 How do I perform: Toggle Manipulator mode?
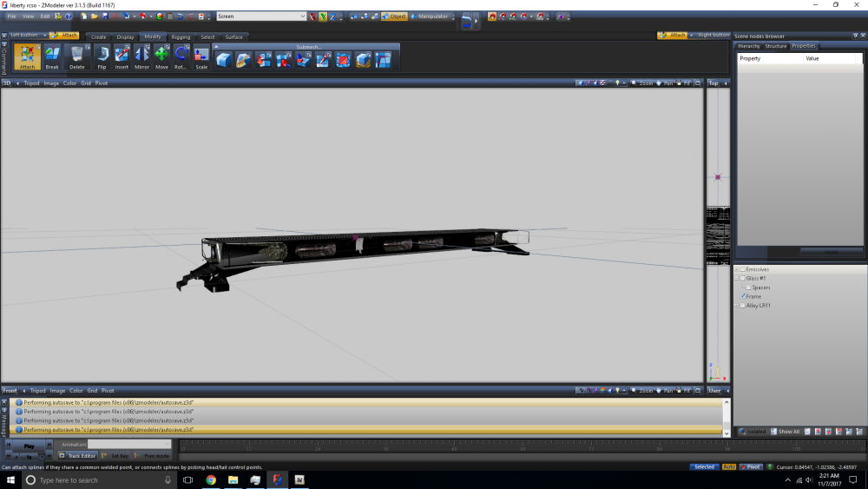[x=430, y=17]
